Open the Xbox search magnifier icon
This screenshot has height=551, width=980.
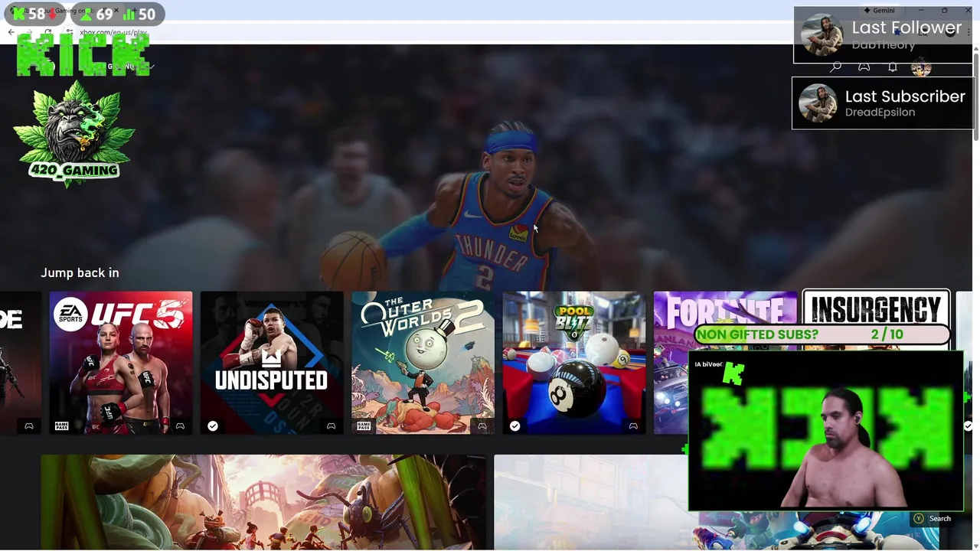tap(835, 67)
